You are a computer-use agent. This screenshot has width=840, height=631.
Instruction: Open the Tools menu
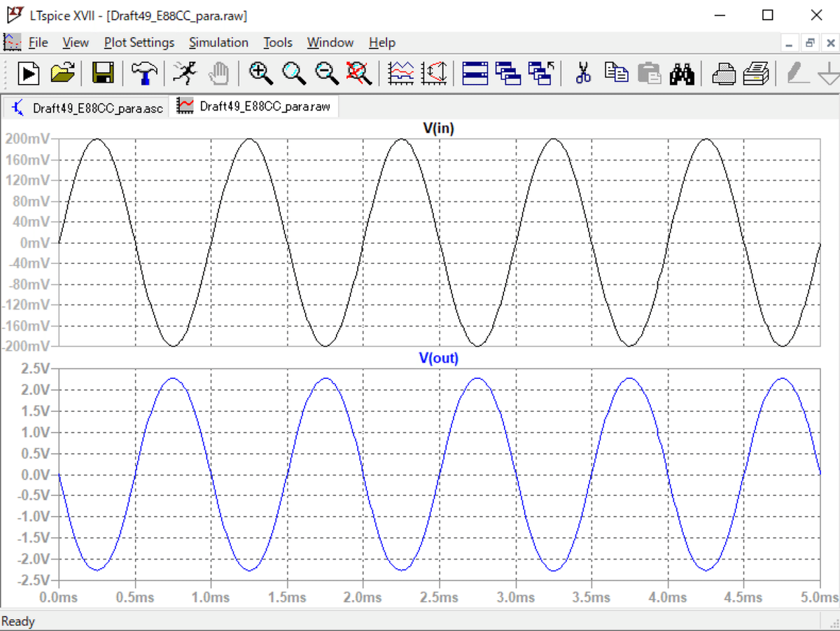coord(278,43)
